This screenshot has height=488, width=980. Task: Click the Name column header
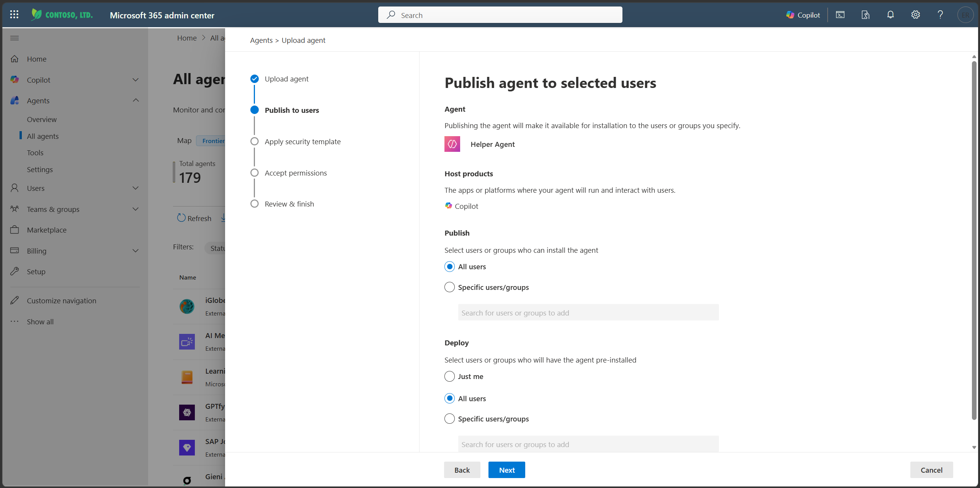pos(188,277)
